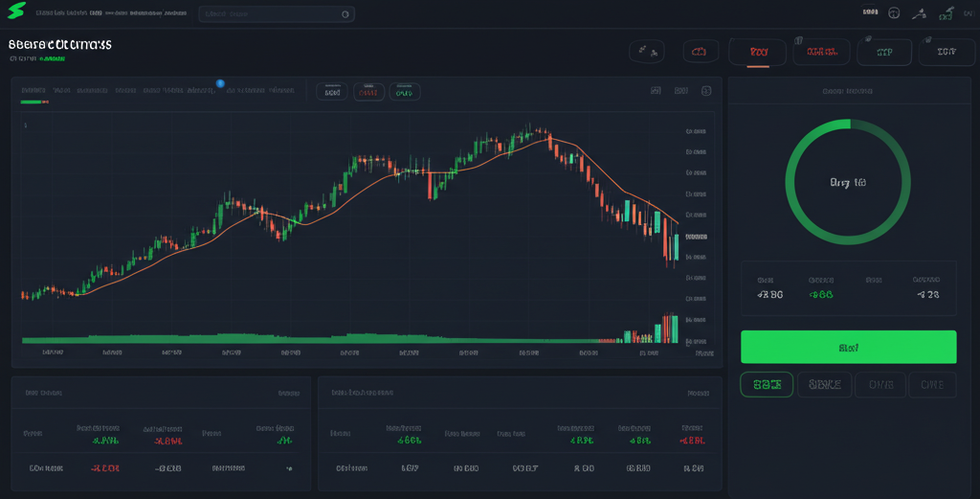
Task: Click the blue dot marker above the chart tabs
Action: (x=220, y=83)
